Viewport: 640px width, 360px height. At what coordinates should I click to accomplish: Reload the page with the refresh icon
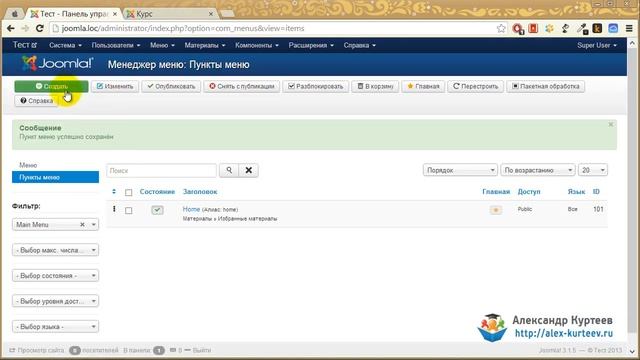pos(40,29)
